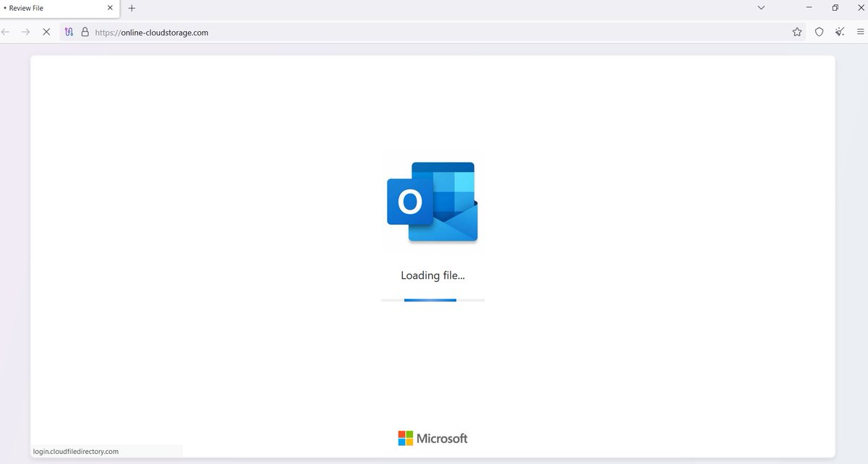Bookmark this page with the star
This screenshot has width=868, height=464.
797,32
